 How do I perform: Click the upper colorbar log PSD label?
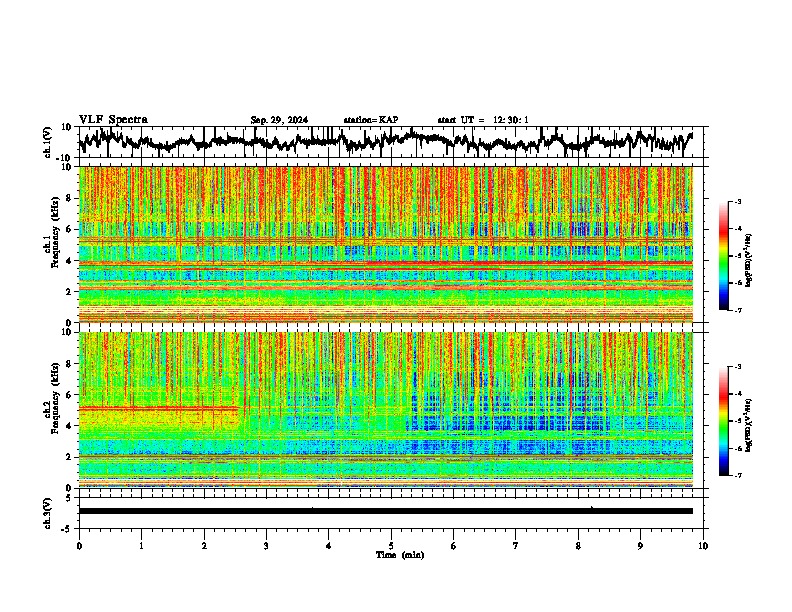[x=749, y=260]
